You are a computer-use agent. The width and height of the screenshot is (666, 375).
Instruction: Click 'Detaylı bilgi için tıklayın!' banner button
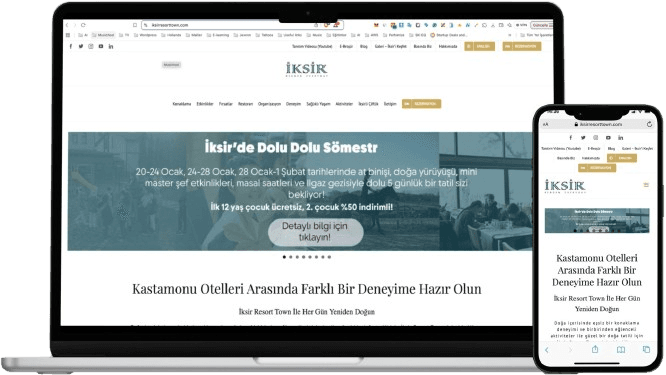point(316,232)
